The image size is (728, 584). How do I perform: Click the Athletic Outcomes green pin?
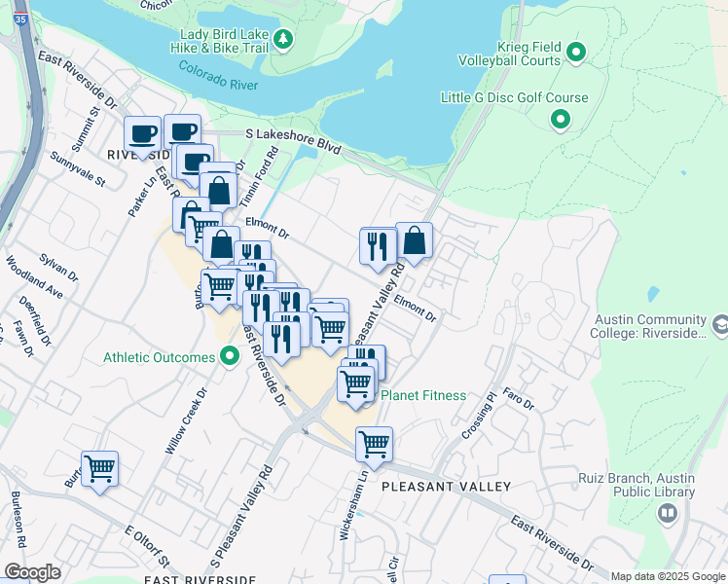(x=230, y=357)
